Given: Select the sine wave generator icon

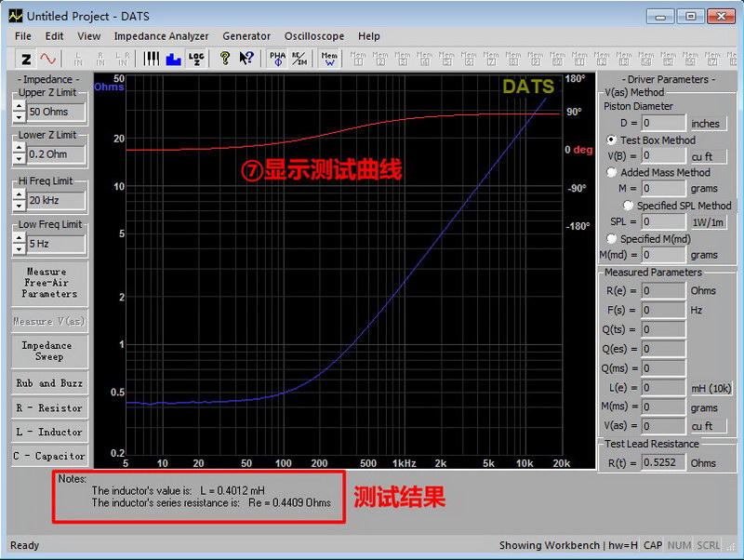Looking at the screenshot, I should click(47, 59).
